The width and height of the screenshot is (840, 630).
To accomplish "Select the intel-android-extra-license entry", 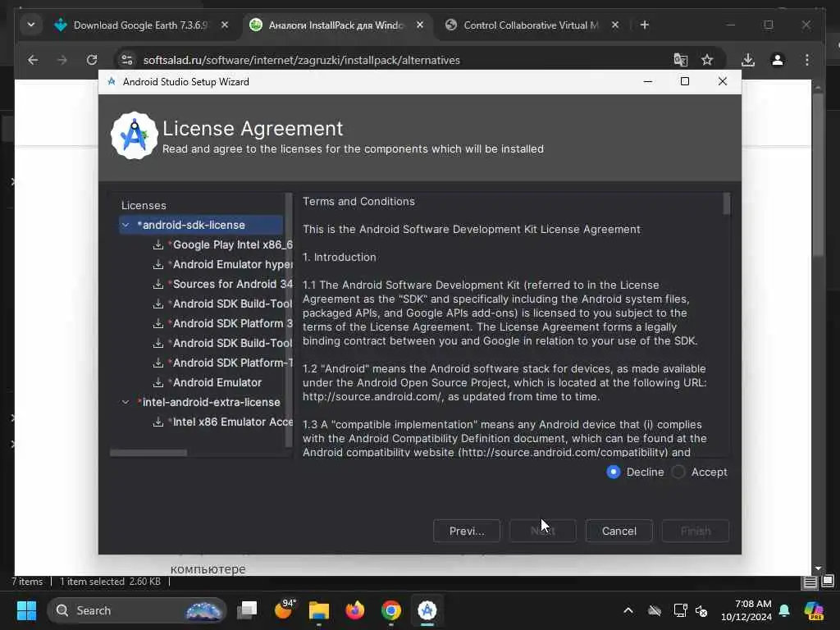I will coord(211,402).
